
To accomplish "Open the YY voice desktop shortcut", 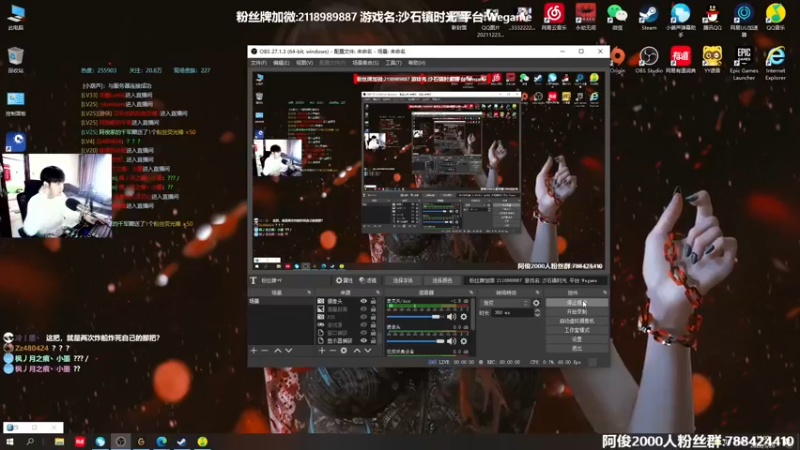I will coord(712,60).
